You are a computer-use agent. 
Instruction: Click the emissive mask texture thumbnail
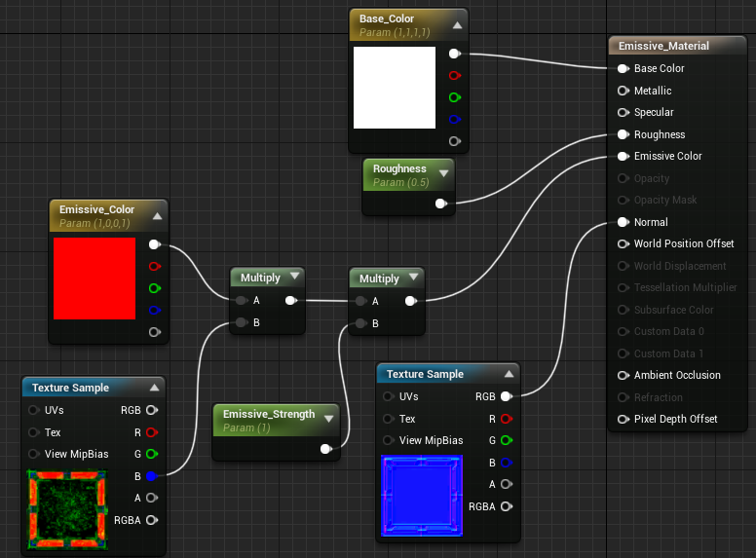pyautogui.click(x=67, y=510)
